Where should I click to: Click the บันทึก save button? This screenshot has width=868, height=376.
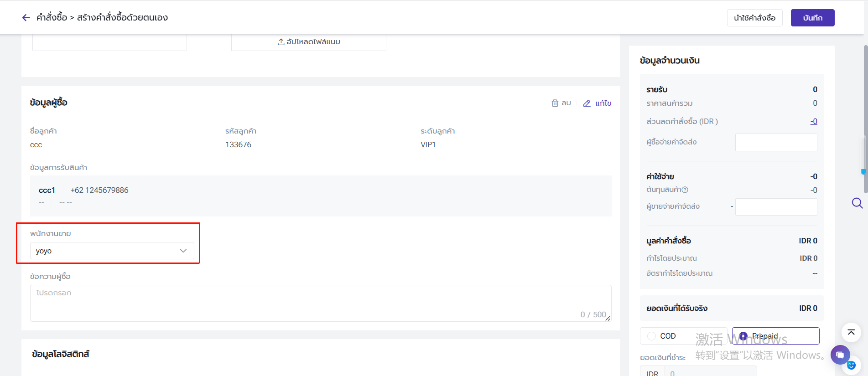coord(812,18)
